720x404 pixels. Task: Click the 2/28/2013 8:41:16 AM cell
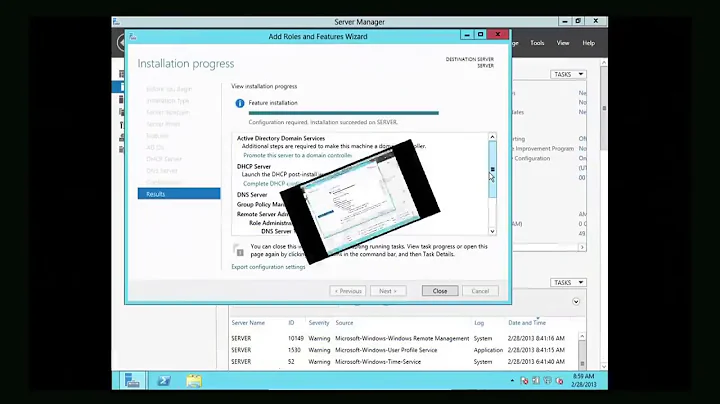(x=536, y=338)
